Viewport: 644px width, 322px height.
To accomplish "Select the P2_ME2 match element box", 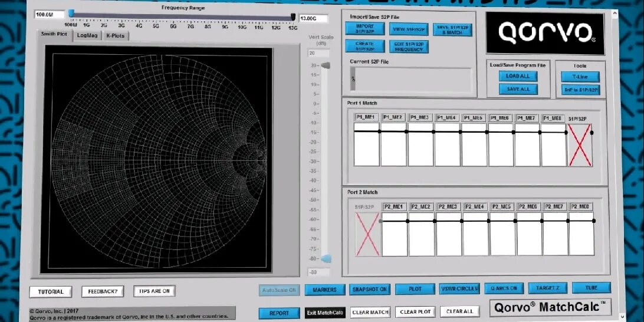I will click(x=422, y=234).
